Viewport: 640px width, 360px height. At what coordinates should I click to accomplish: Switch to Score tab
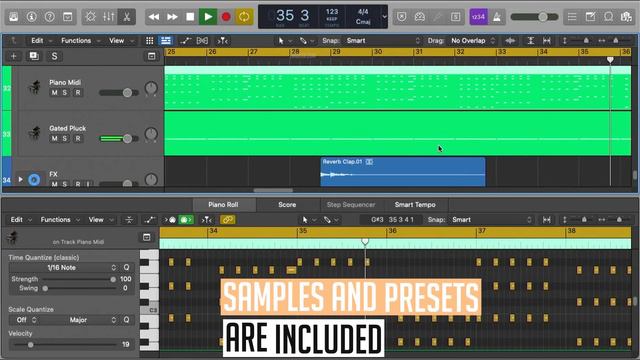(287, 204)
